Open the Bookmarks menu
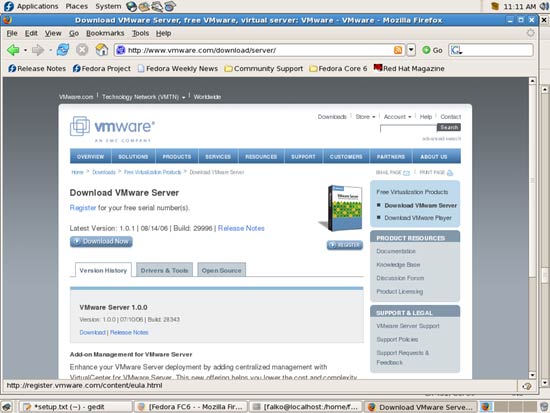This screenshot has height=413, width=550. click(x=105, y=33)
